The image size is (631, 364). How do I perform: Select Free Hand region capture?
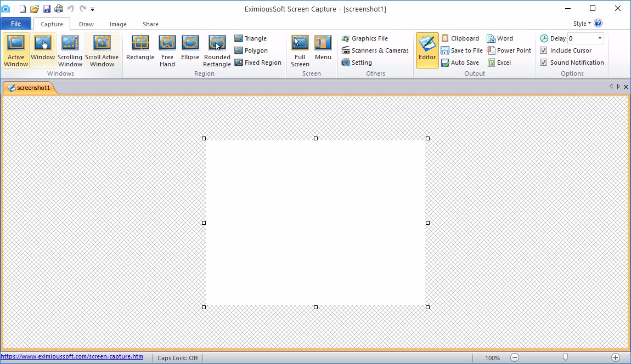(167, 50)
